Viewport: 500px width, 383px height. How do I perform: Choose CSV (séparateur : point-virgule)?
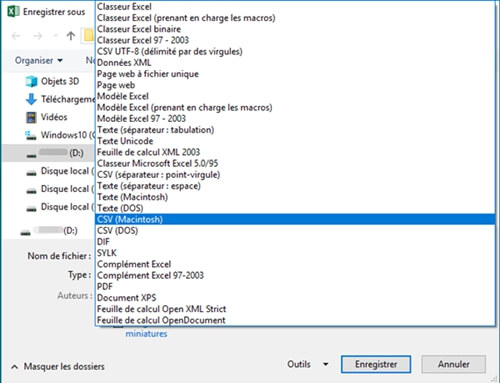tap(295, 175)
